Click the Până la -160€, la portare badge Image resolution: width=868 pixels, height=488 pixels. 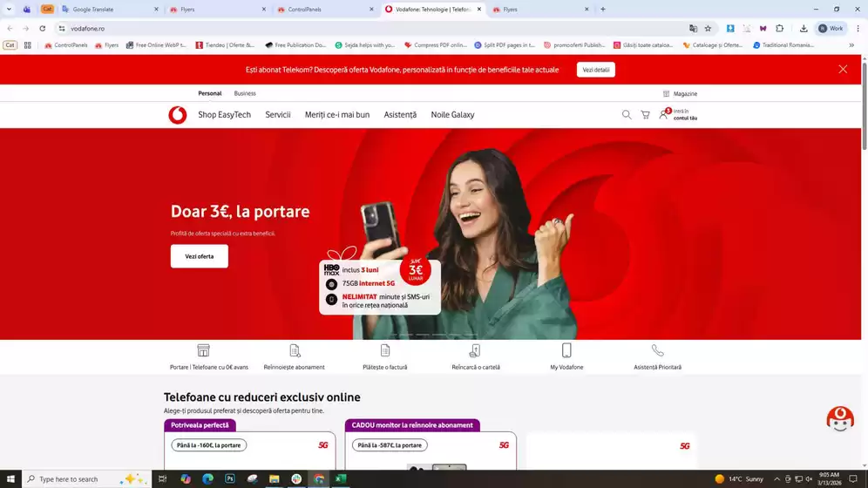[x=208, y=444]
